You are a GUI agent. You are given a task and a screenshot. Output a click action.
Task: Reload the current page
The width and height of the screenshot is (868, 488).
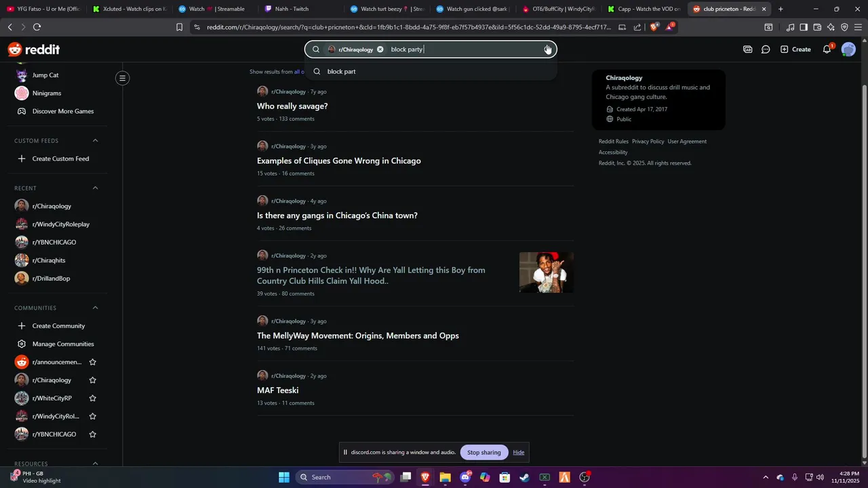[x=37, y=27]
